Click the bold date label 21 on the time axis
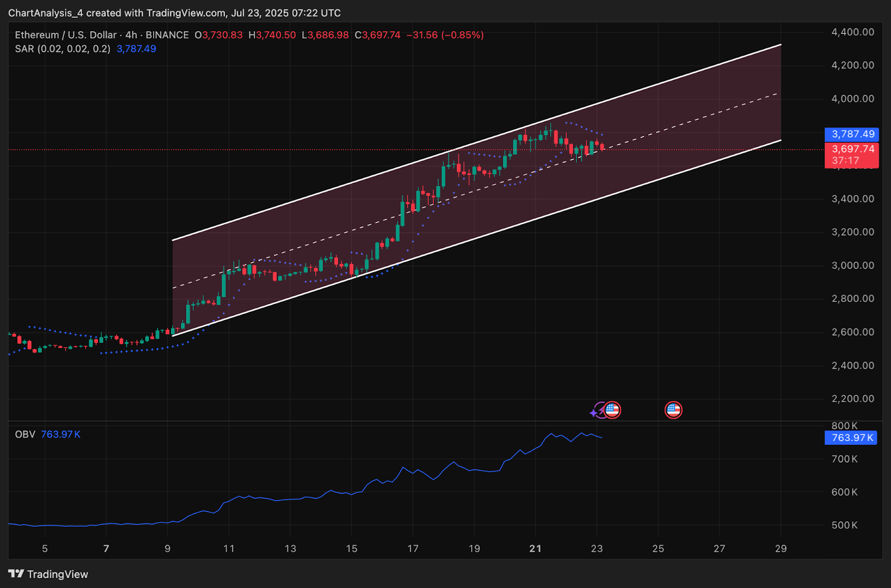 click(535, 549)
